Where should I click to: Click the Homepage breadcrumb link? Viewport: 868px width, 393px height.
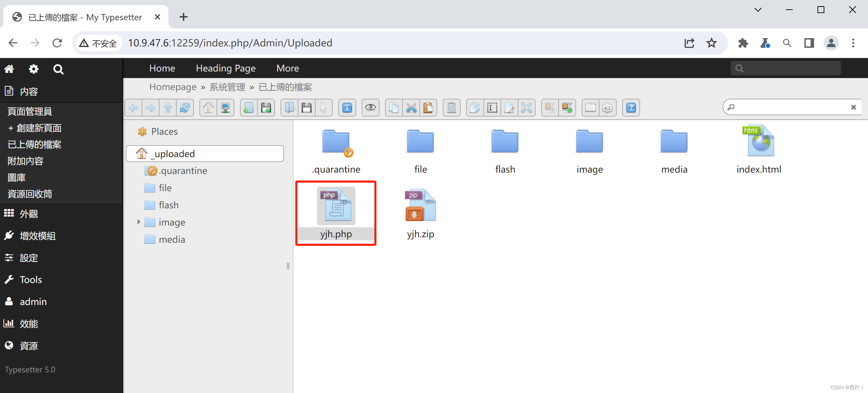point(173,87)
